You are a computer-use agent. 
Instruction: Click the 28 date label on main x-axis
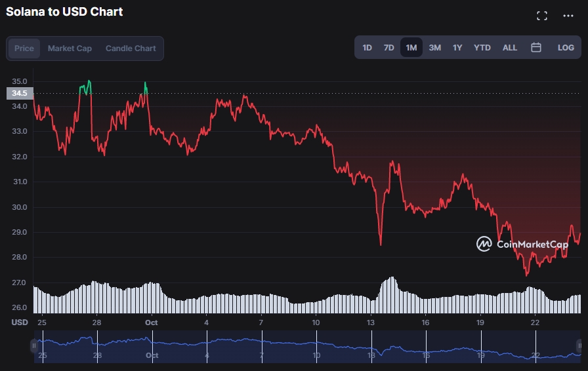pyautogui.click(x=96, y=322)
